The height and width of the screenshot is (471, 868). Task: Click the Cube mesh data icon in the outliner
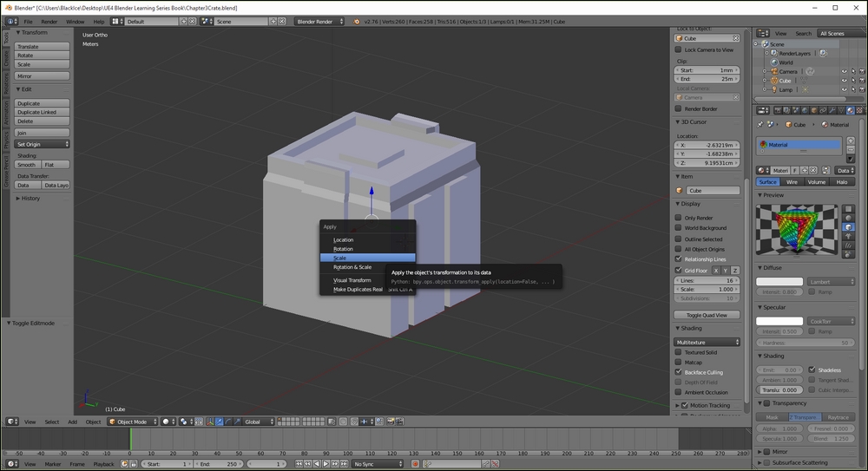coord(804,81)
